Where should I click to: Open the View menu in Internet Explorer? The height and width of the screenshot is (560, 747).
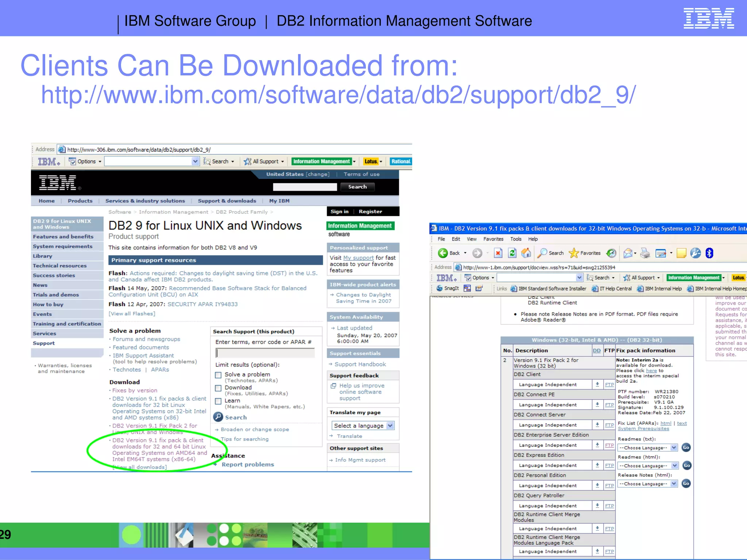[472, 239]
